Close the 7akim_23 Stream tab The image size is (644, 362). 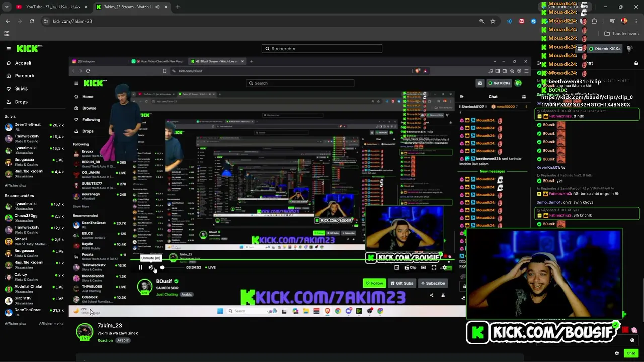coord(166,7)
